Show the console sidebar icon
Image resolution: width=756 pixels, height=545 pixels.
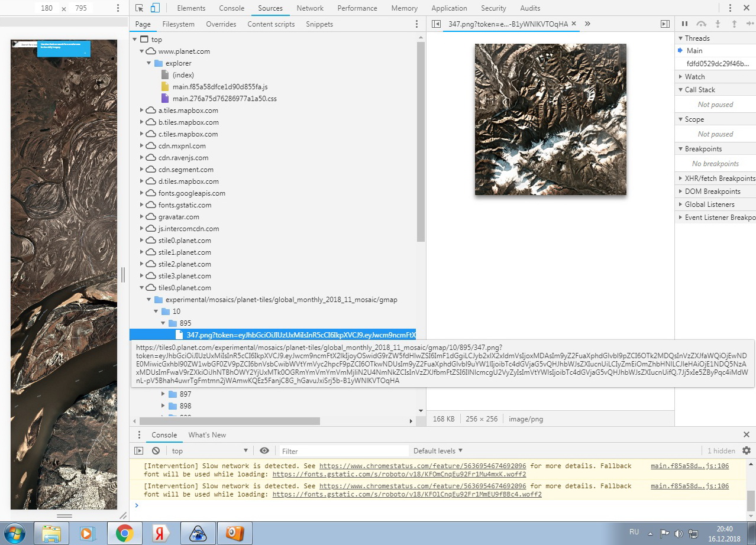point(139,451)
